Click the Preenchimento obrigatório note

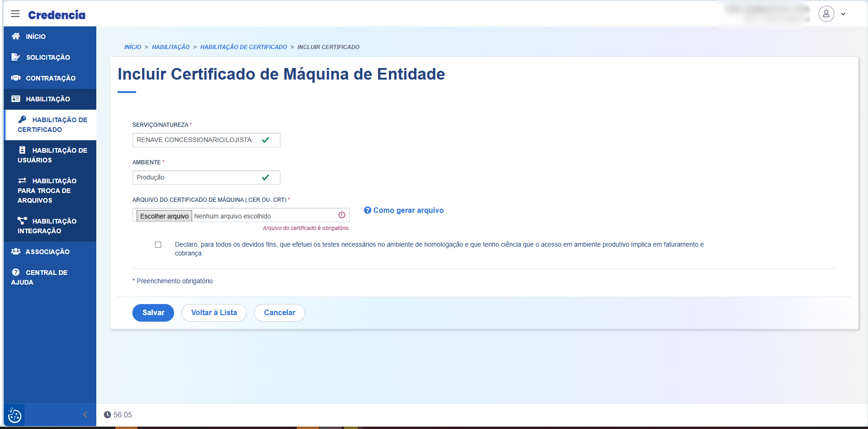(x=173, y=281)
